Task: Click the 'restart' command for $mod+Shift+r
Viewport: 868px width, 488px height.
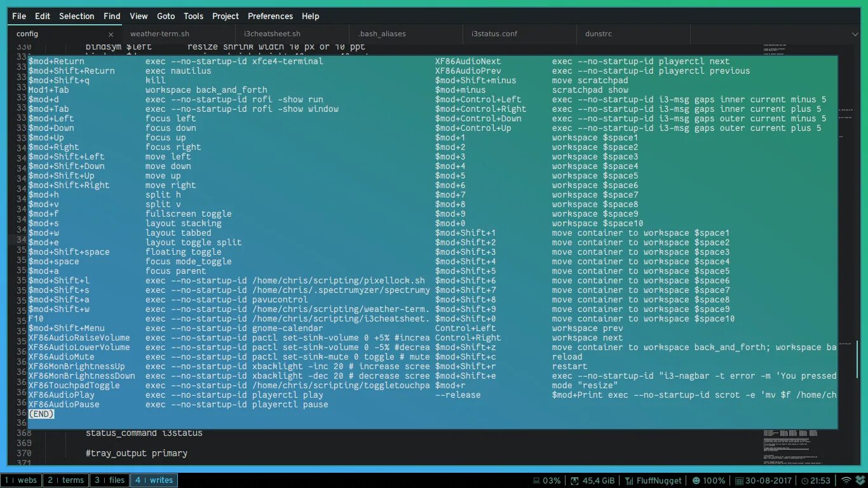Action: pyautogui.click(x=569, y=366)
